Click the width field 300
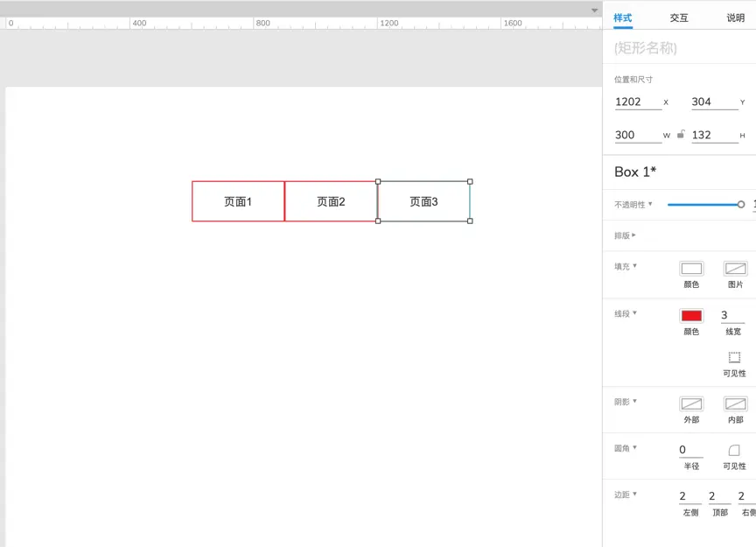Screen dimensions: 756x547 (x=638, y=135)
